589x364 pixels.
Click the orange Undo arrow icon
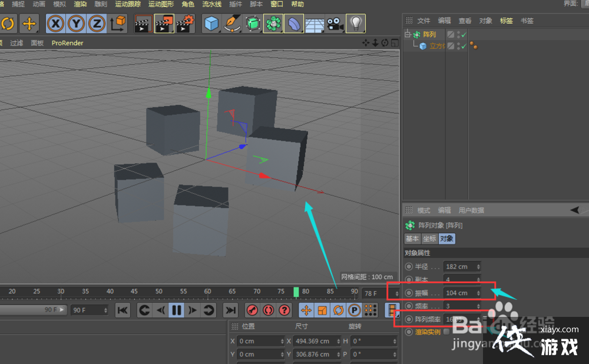(9, 24)
